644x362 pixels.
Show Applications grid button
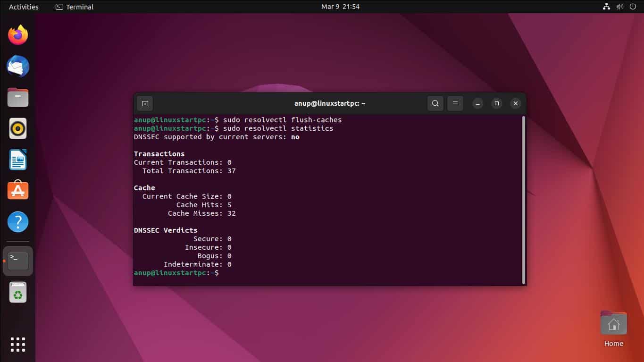click(x=18, y=344)
